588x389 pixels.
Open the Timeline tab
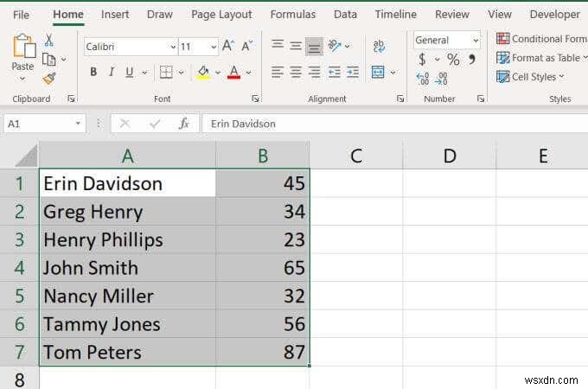[x=396, y=15]
